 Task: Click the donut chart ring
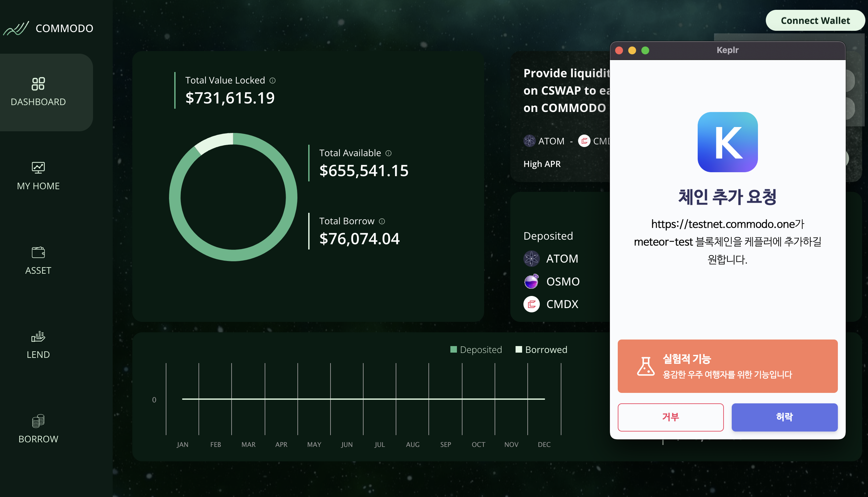point(175,197)
